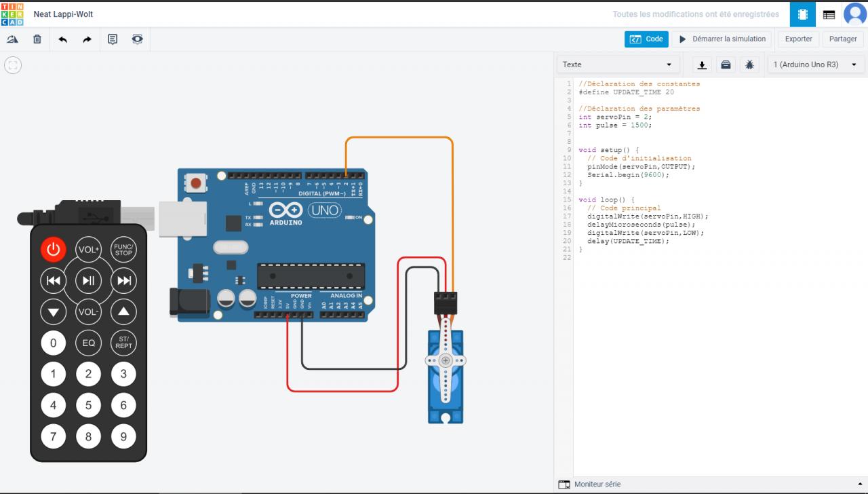
Task: Click the 3 button on the remote
Action: pyautogui.click(x=123, y=374)
